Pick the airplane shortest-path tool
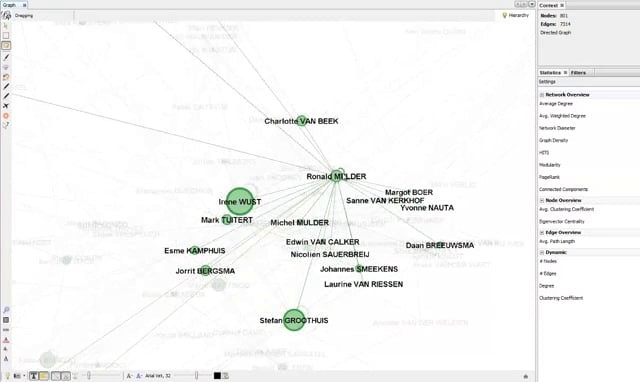The width and height of the screenshot is (640, 382). coord(6,106)
